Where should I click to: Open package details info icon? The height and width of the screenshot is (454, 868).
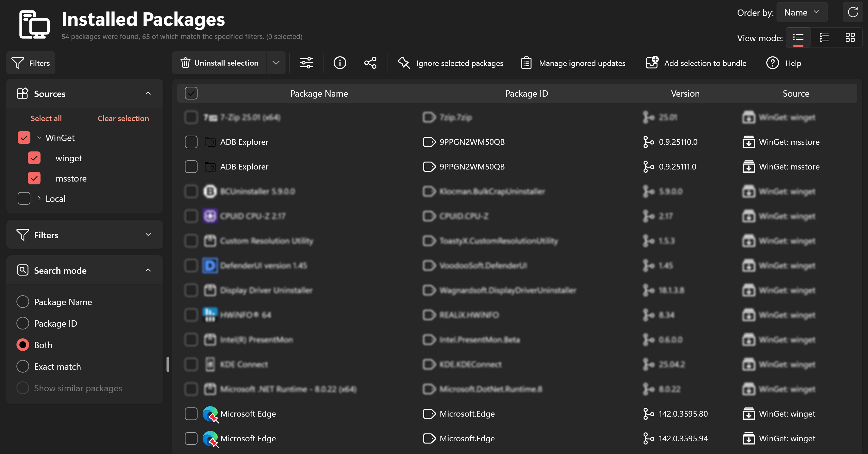point(340,63)
